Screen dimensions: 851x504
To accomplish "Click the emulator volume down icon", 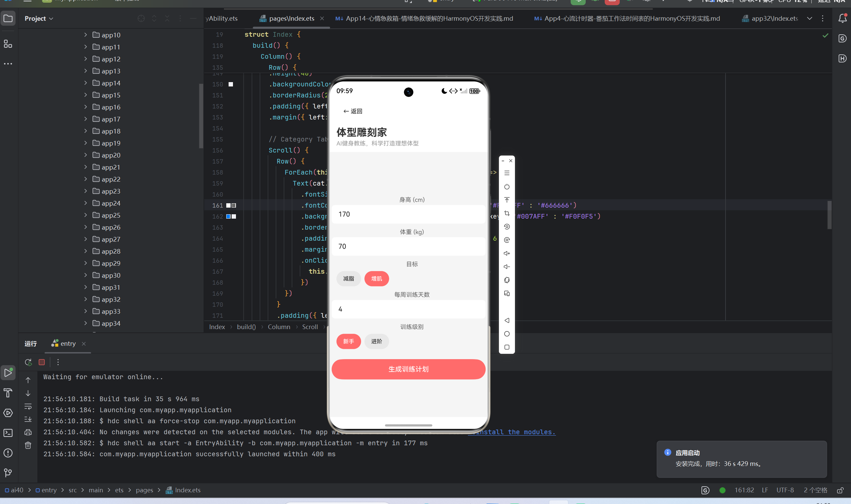I will 507,267.
